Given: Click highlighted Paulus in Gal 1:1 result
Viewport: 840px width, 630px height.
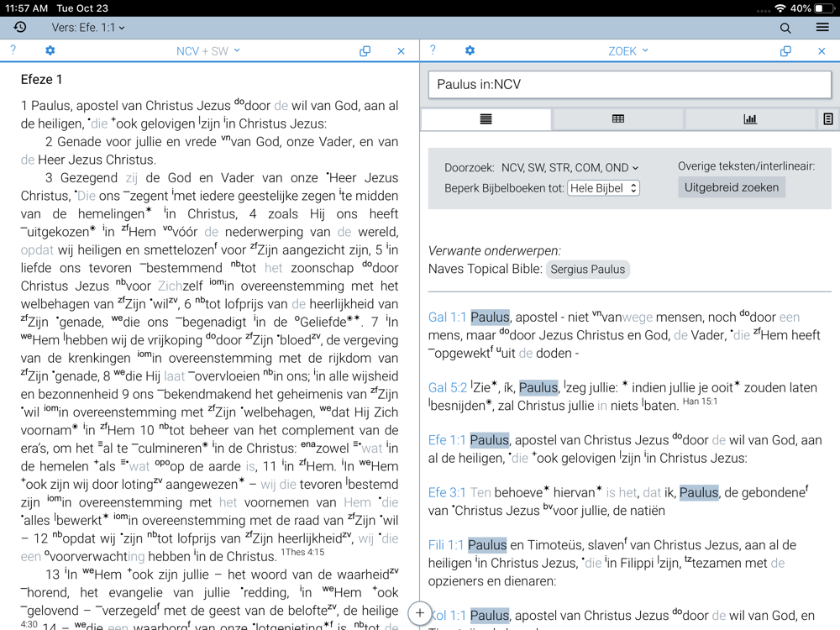Looking at the screenshot, I should point(490,318).
